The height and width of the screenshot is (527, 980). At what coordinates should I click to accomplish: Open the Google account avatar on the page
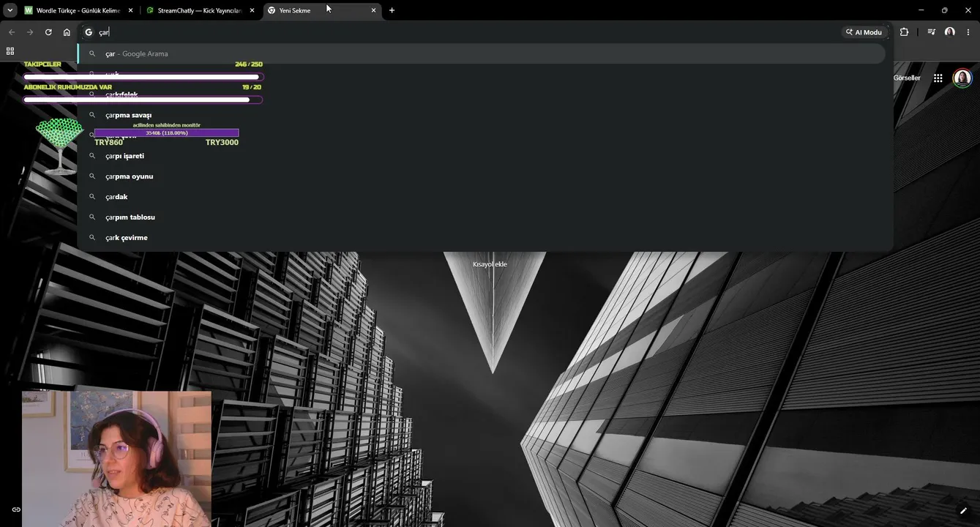[x=962, y=78]
